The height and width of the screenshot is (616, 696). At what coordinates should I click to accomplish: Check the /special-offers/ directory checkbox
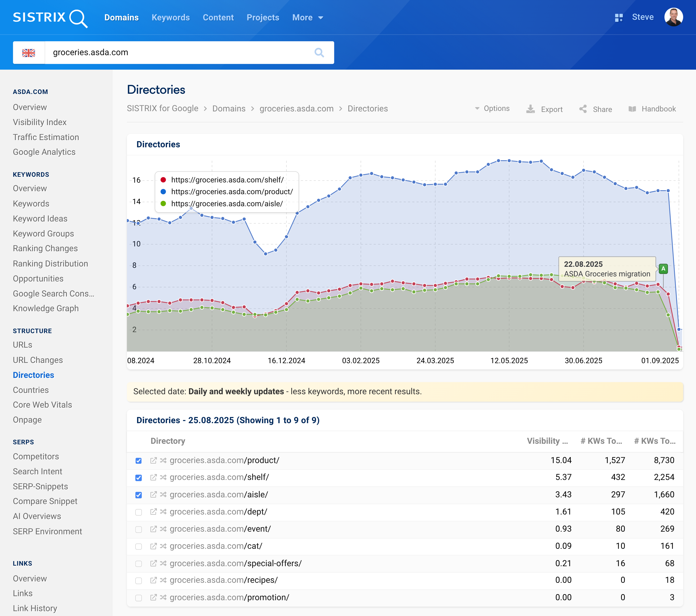139,564
